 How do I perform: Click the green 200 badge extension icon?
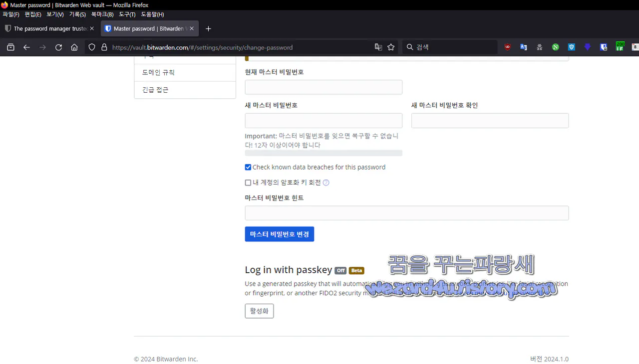pyautogui.click(x=620, y=47)
